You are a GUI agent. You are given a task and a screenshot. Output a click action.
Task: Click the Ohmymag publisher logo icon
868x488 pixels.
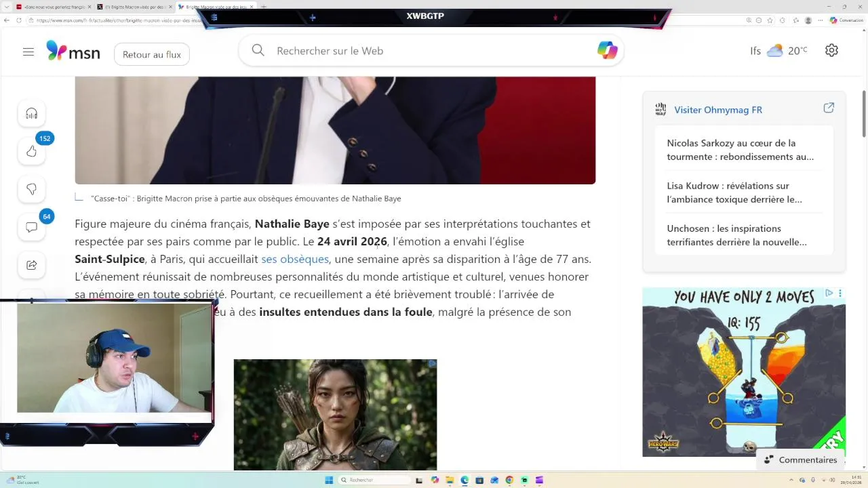point(660,109)
